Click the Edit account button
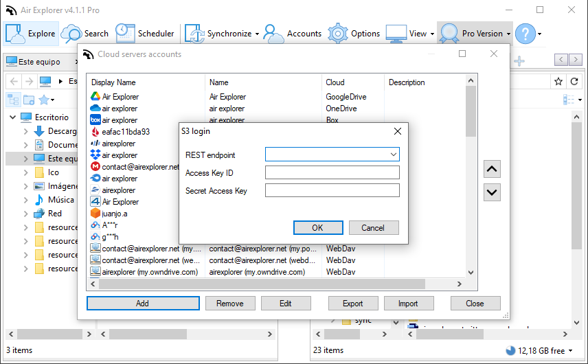 click(x=286, y=304)
